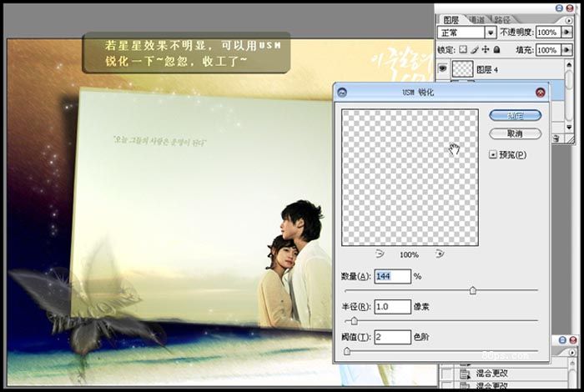Image resolution: width=584 pixels, height=392 pixels.
Task: Click the delete layer trash icon
Action: pos(556,138)
